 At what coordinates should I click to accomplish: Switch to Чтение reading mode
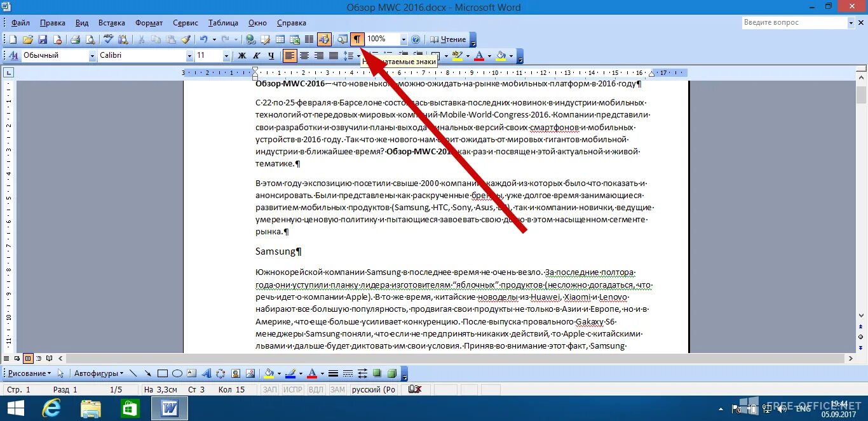point(449,39)
